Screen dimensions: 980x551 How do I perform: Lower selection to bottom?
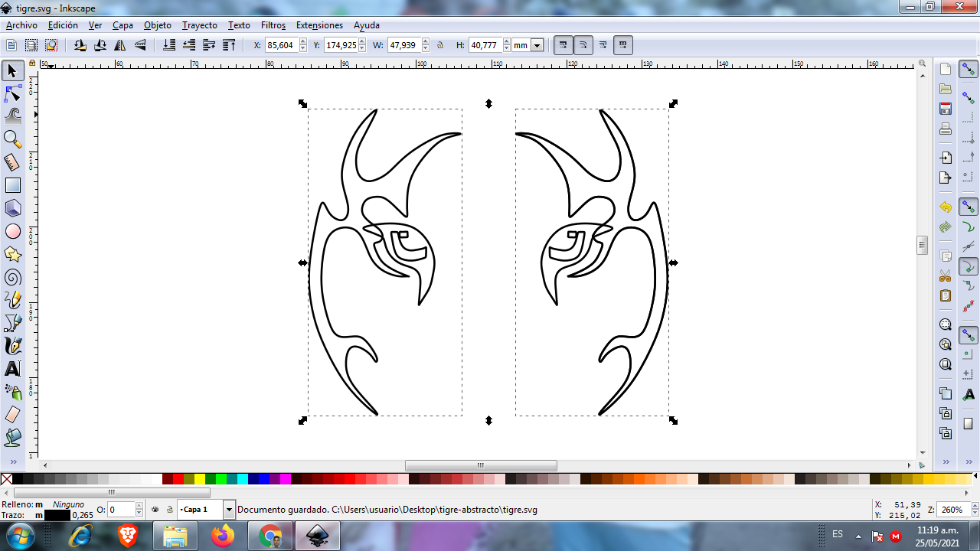(x=169, y=45)
